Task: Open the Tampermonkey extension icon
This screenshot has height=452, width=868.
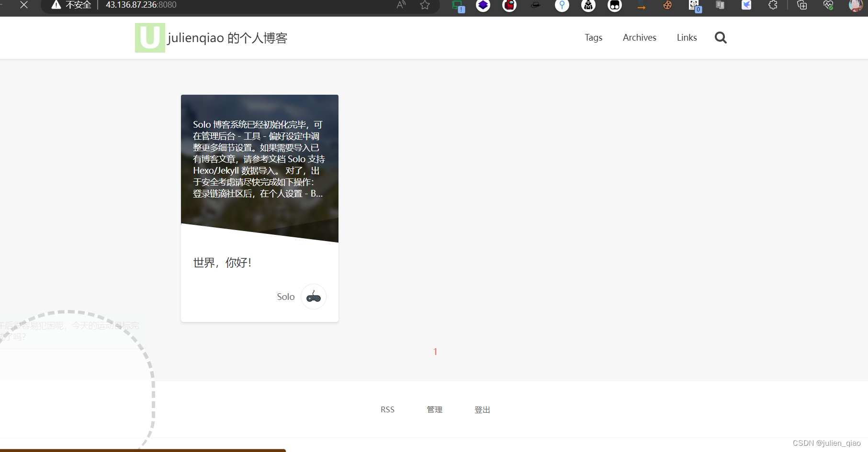Action: coord(615,5)
